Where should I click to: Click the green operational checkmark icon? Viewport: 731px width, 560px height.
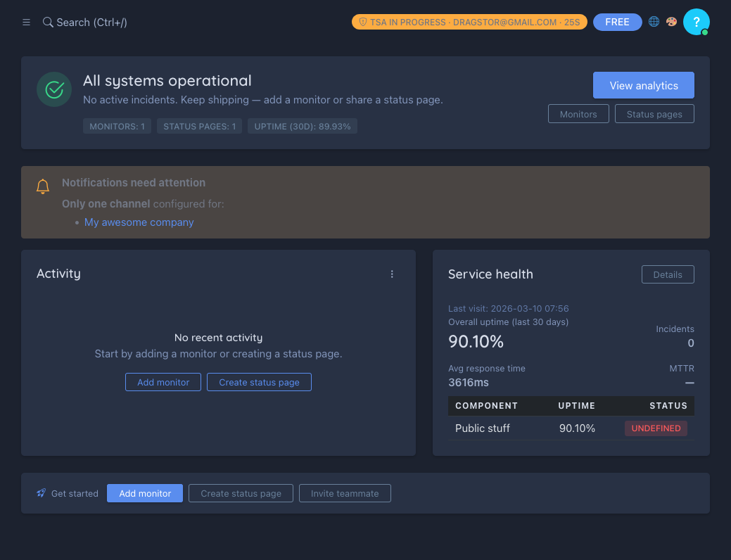[x=54, y=89]
